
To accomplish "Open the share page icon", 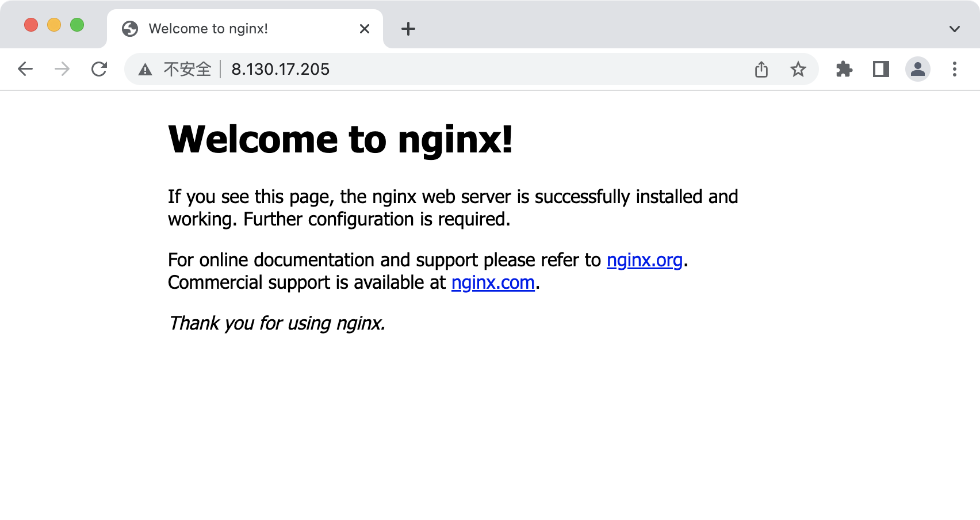I will pyautogui.click(x=761, y=70).
